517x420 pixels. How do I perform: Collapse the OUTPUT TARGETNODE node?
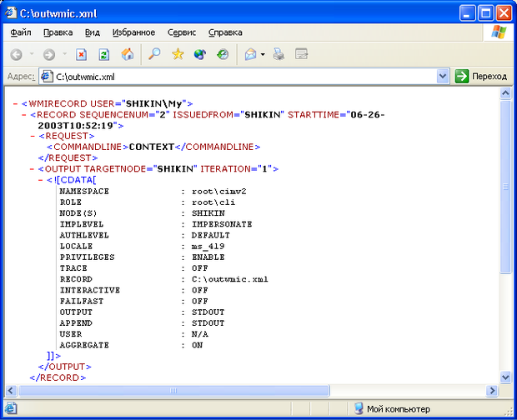click(x=33, y=169)
